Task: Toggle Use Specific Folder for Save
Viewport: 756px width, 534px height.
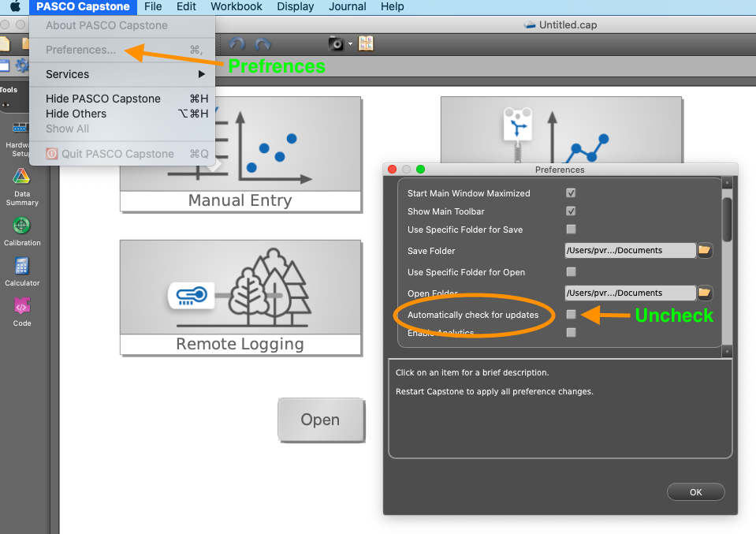Action: (571, 229)
